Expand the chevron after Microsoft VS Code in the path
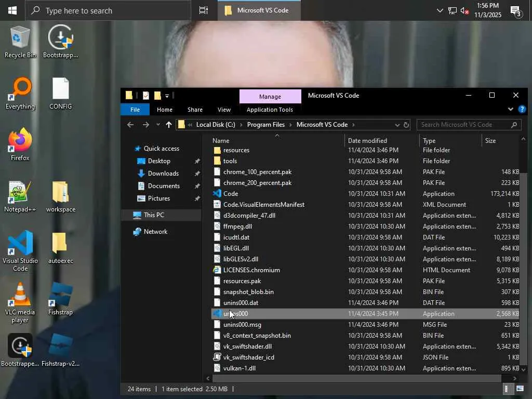 (353, 125)
